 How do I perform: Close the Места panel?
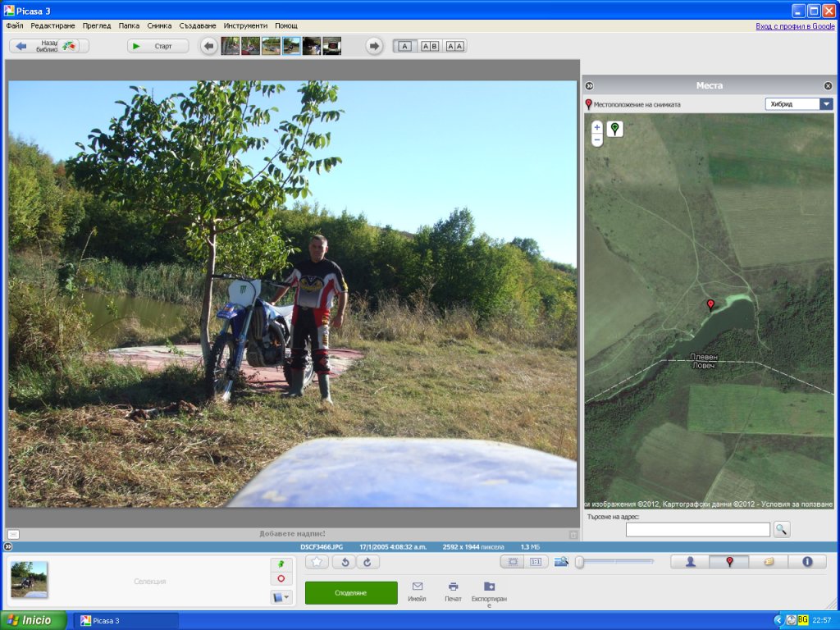[828, 85]
